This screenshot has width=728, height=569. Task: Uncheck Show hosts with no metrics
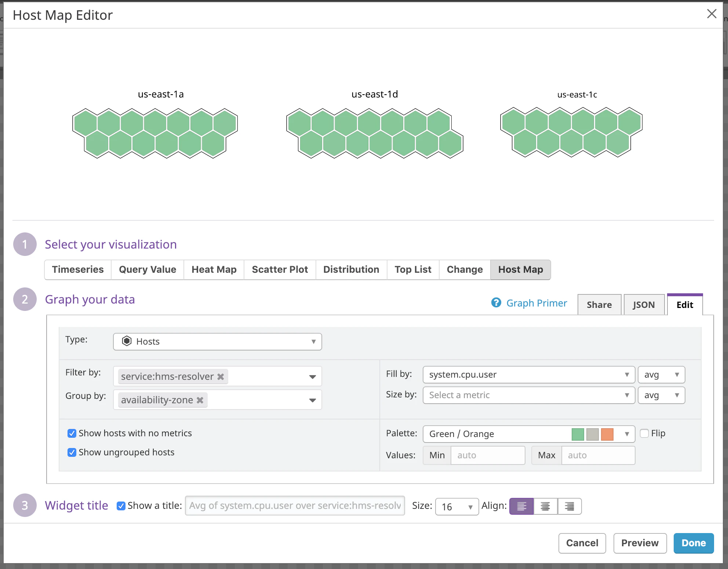point(72,433)
